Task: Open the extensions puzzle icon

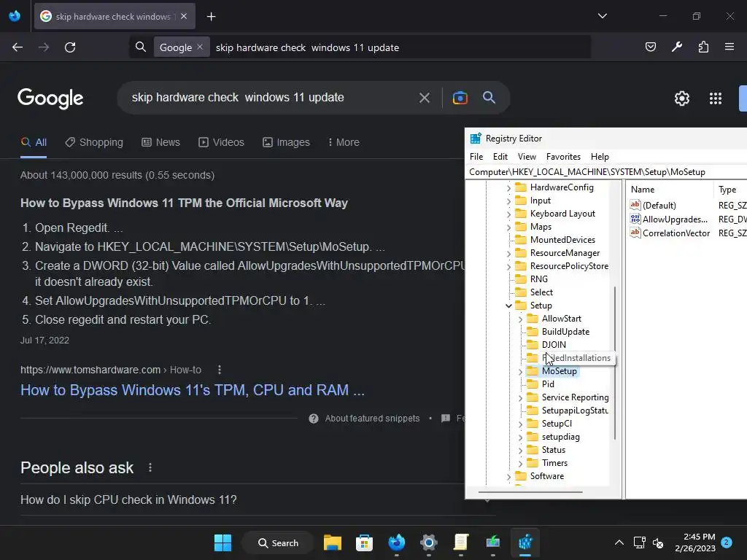Action: tap(703, 47)
